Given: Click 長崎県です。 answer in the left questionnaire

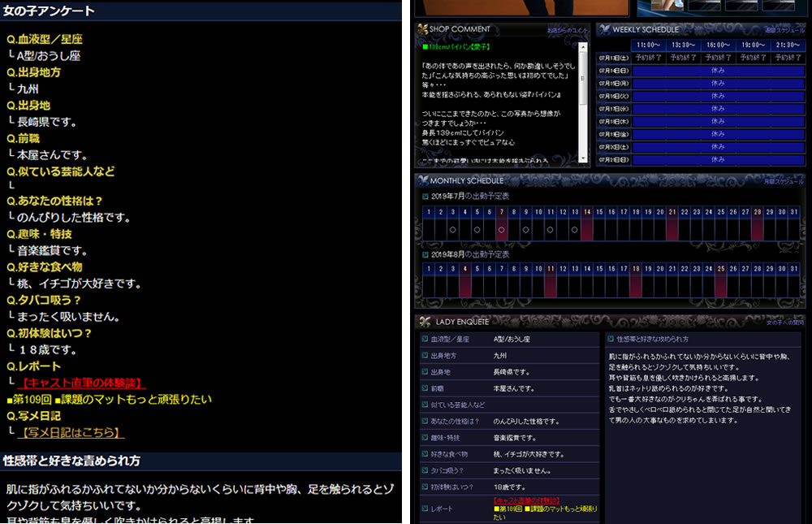Looking at the screenshot, I should coord(47,123).
